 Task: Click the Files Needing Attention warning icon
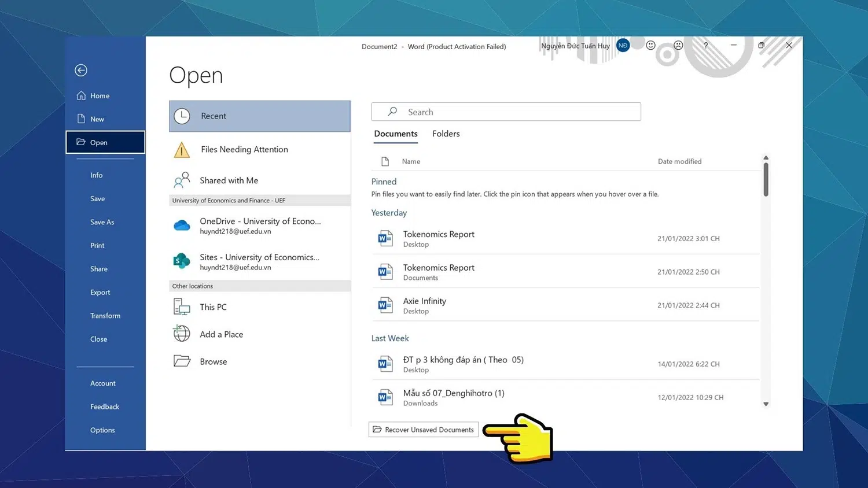(182, 150)
